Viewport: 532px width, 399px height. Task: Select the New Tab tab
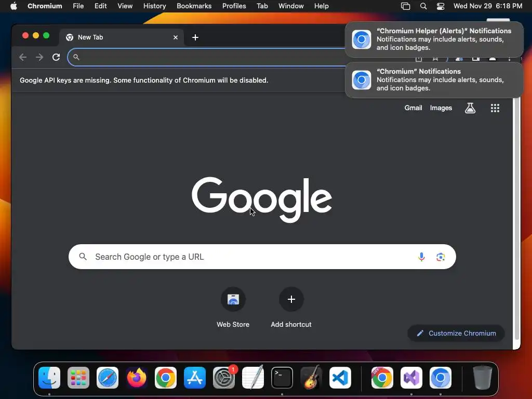pyautogui.click(x=122, y=37)
